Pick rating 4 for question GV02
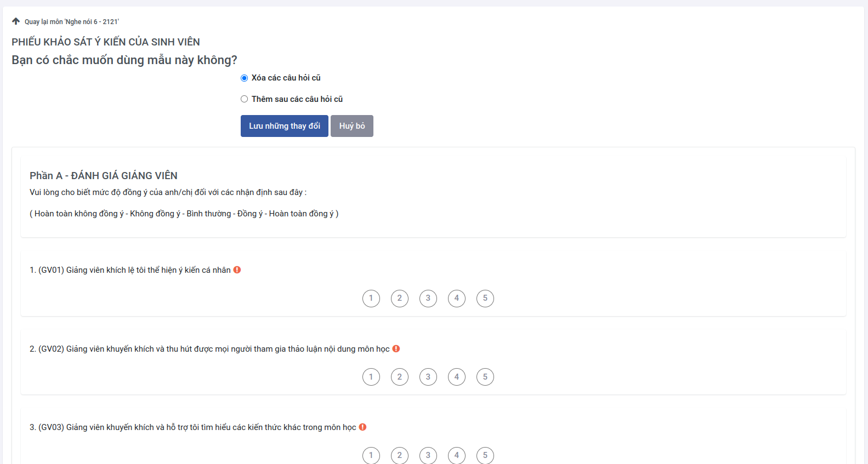Screen dimensions: 868x464 pos(457,377)
